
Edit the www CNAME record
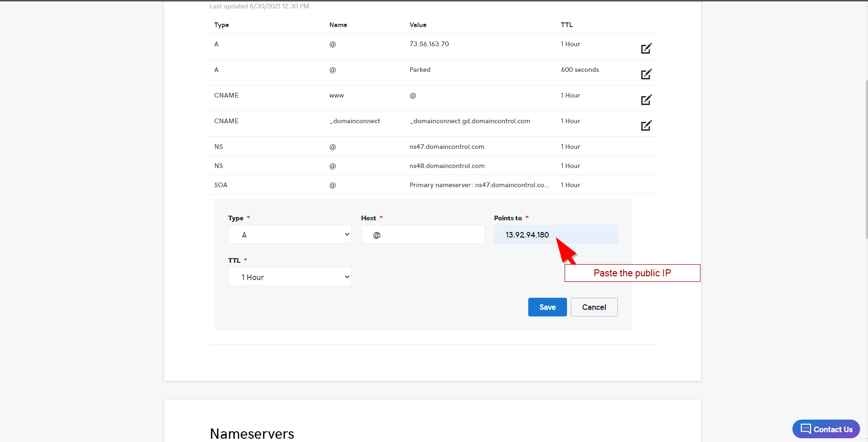[646, 100]
